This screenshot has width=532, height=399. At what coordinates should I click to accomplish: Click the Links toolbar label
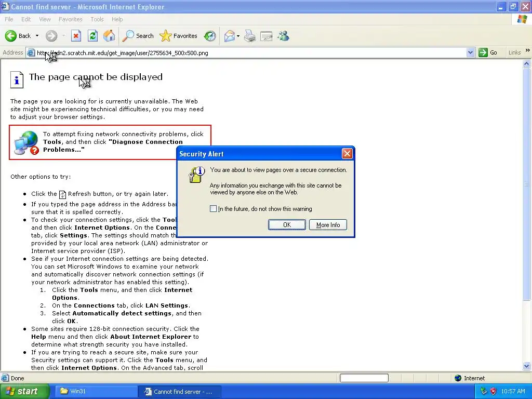pos(514,52)
